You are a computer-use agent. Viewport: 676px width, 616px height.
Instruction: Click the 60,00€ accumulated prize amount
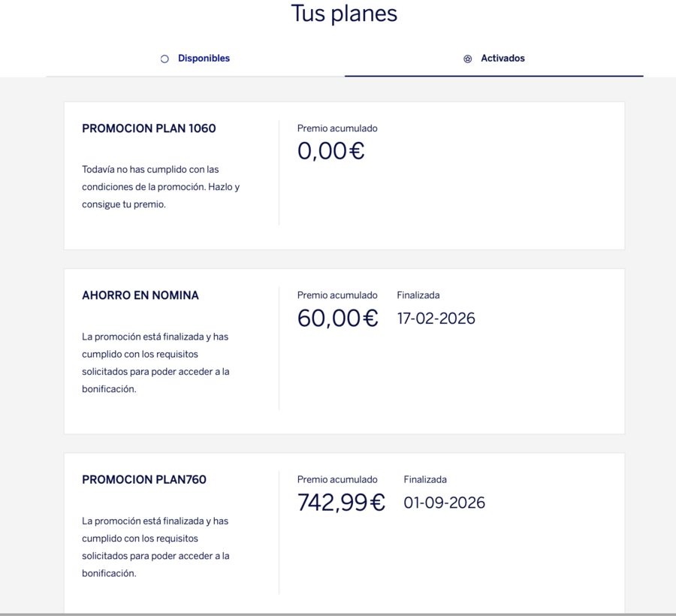point(337,318)
